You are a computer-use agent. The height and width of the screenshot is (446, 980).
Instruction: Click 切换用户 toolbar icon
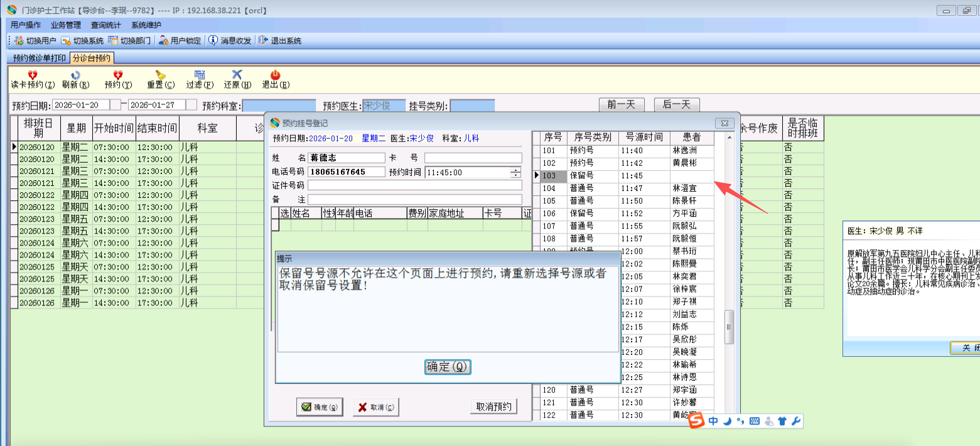click(19, 40)
